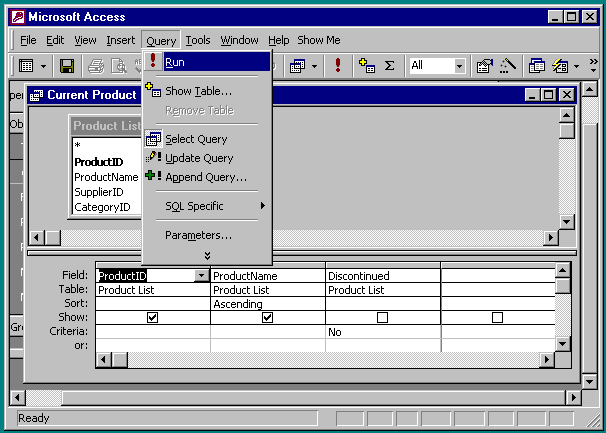The width and height of the screenshot is (606, 433).
Task: Open the File menu
Action: pos(28,40)
